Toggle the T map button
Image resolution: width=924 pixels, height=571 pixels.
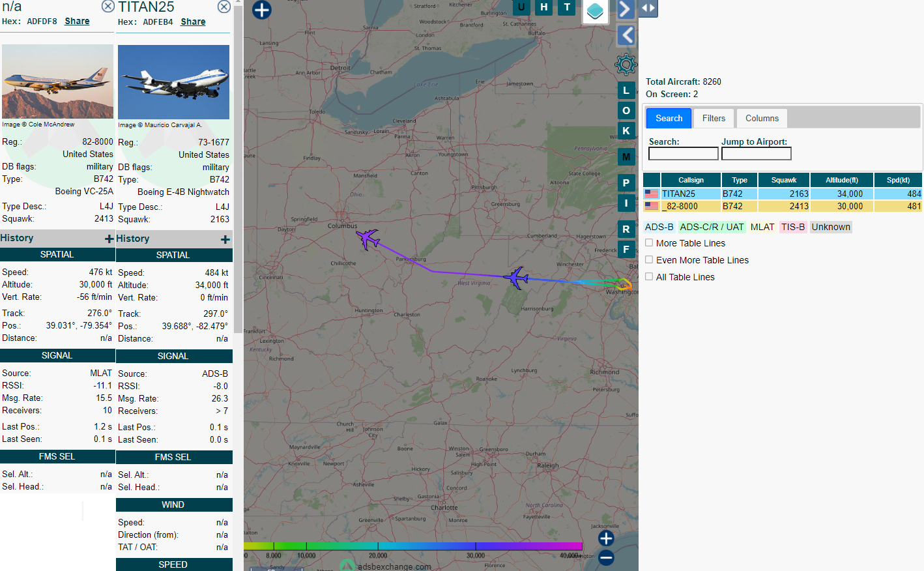pyautogui.click(x=567, y=7)
